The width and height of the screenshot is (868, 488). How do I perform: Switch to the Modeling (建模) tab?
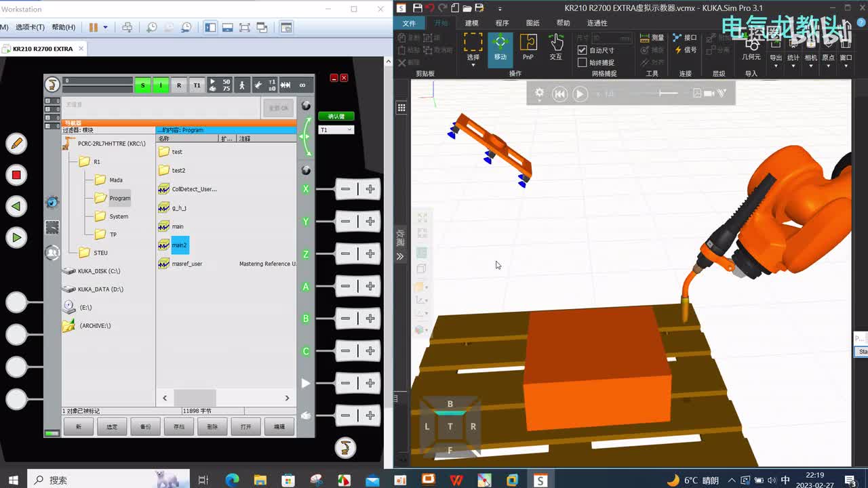point(471,23)
